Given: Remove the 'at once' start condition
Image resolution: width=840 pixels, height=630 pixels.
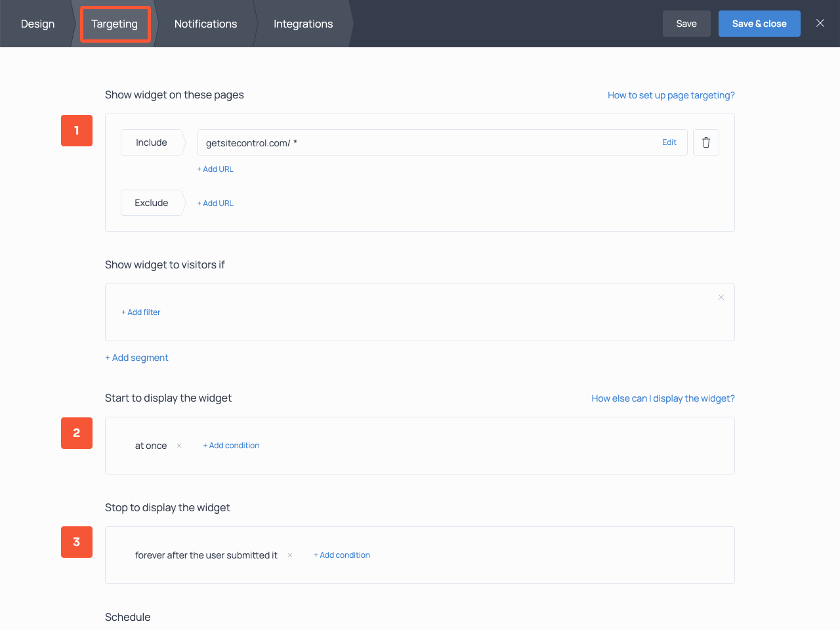Looking at the screenshot, I should 179,446.
